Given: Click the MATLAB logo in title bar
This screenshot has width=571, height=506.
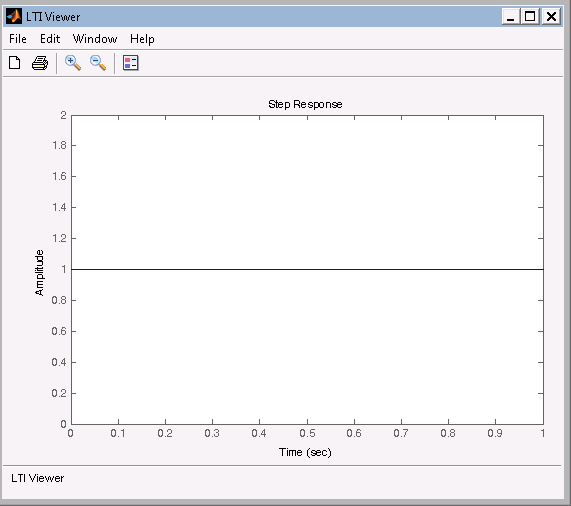Looking at the screenshot, I should [14, 16].
